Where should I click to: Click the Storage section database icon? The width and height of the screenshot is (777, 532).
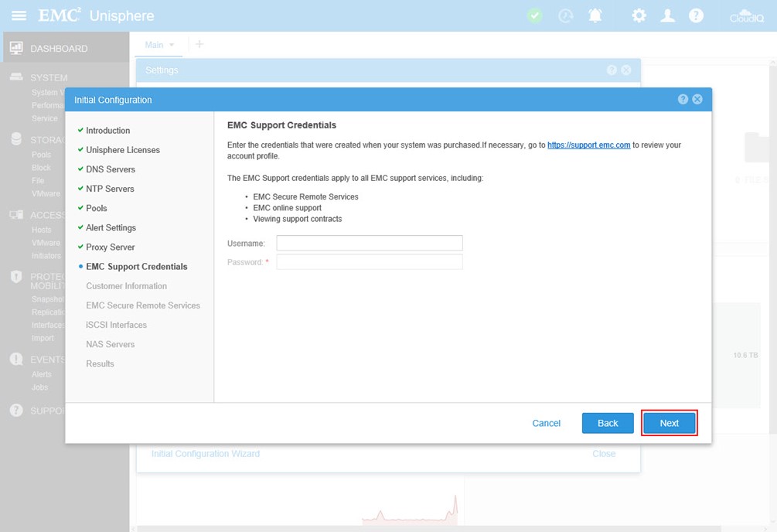pyautogui.click(x=16, y=139)
